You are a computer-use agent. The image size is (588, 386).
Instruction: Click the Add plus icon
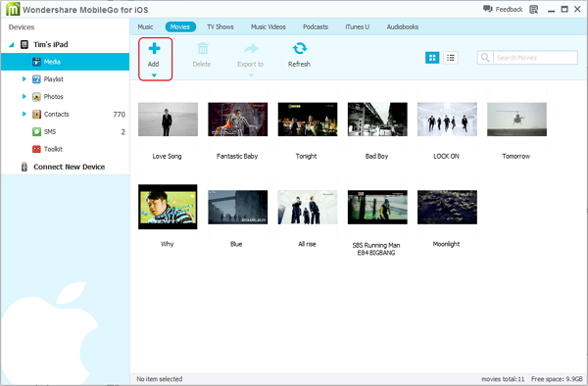click(154, 48)
